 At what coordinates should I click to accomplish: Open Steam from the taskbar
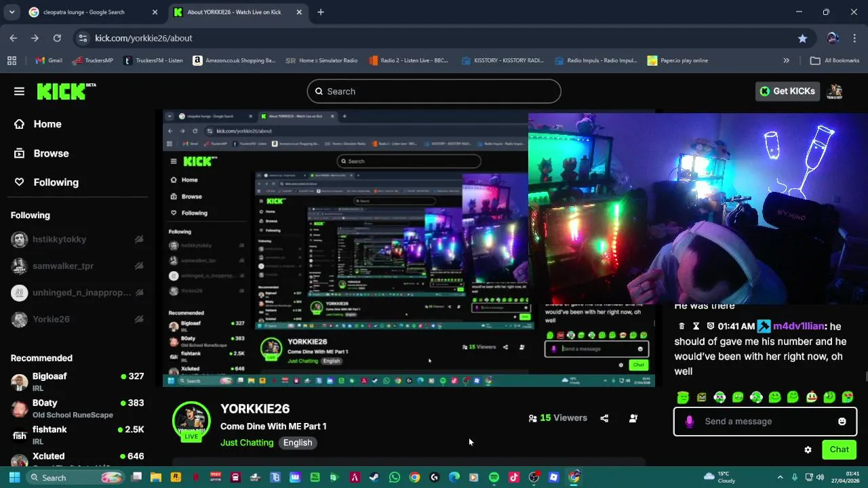374,477
